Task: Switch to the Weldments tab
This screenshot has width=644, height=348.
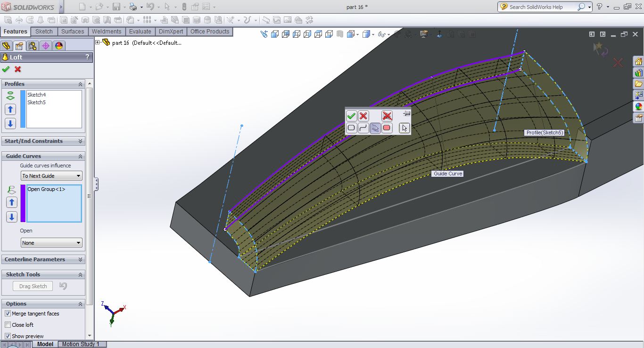Action: [x=107, y=32]
